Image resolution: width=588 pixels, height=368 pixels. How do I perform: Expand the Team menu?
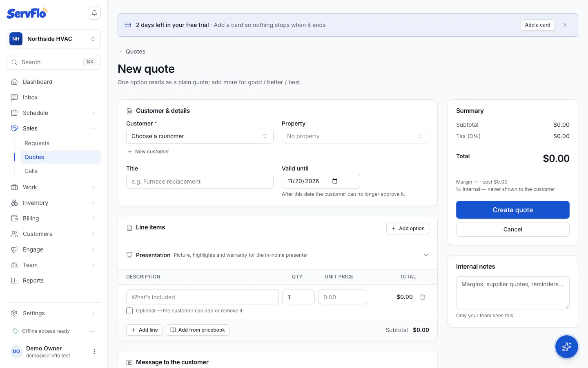[x=53, y=265]
